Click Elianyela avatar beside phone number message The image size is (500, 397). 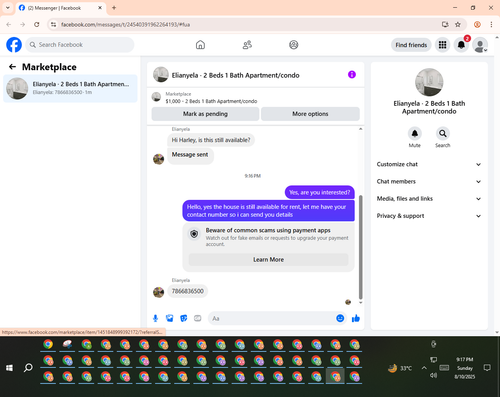pyautogui.click(x=159, y=292)
